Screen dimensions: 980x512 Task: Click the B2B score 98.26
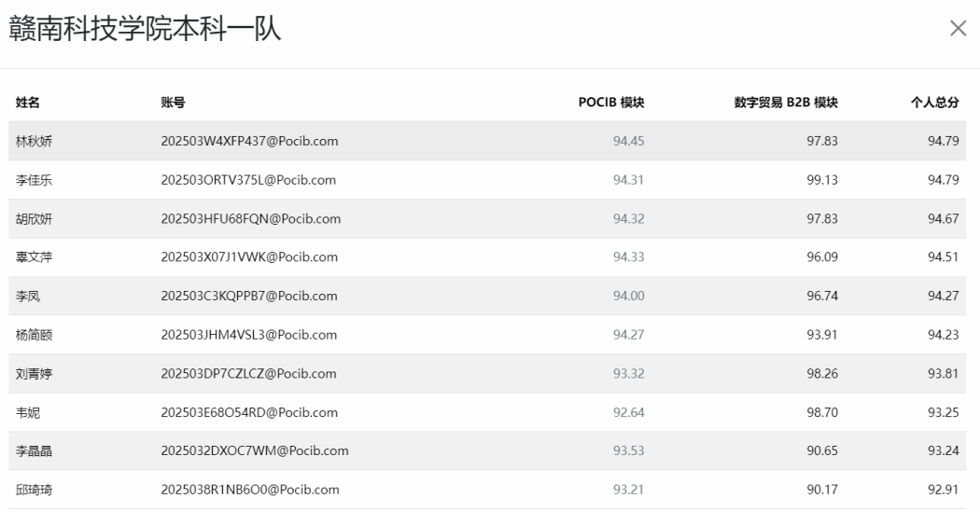821,374
